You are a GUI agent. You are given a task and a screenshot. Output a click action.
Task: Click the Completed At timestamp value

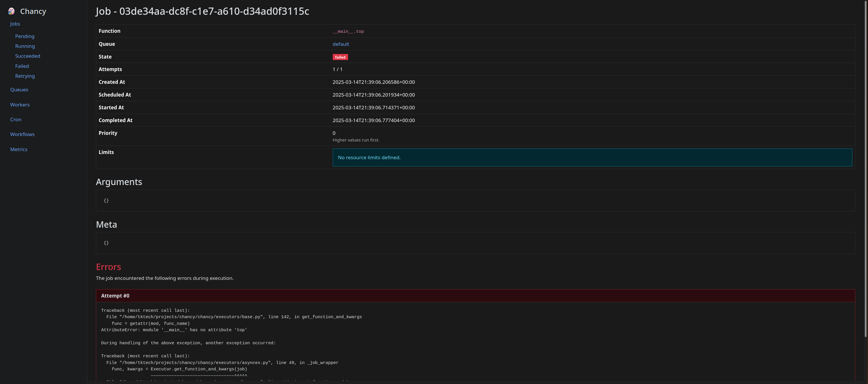pyautogui.click(x=374, y=120)
